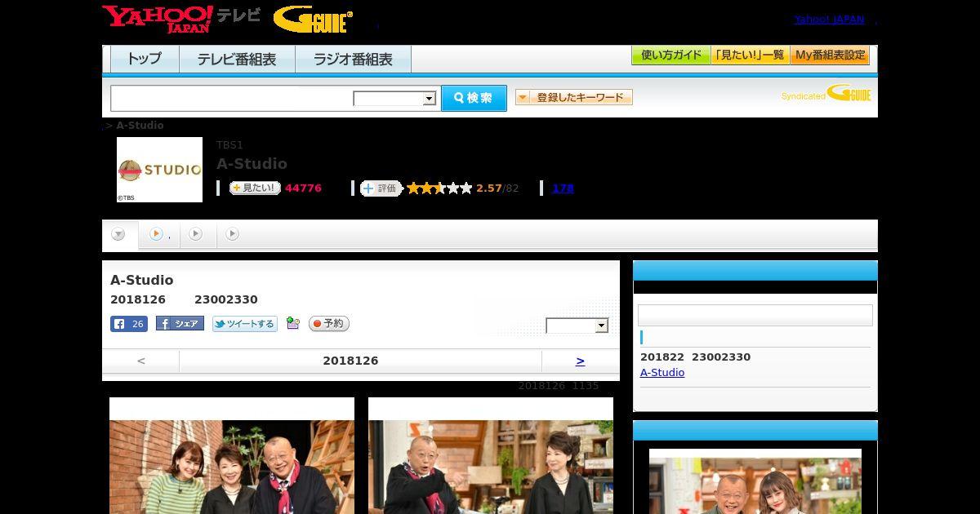Expand the dropdown beside the 予約 button
The height and width of the screenshot is (514, 980).
click(577, 326)
